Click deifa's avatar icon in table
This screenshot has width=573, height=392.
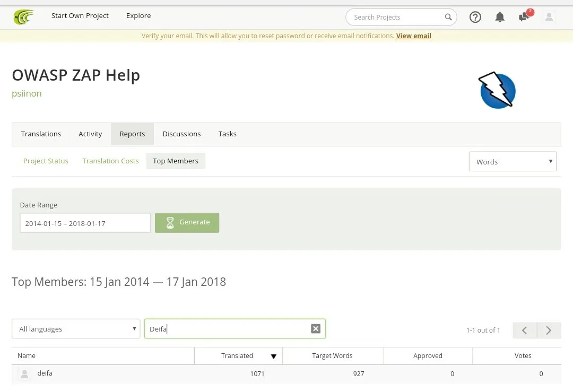point(24,374)
